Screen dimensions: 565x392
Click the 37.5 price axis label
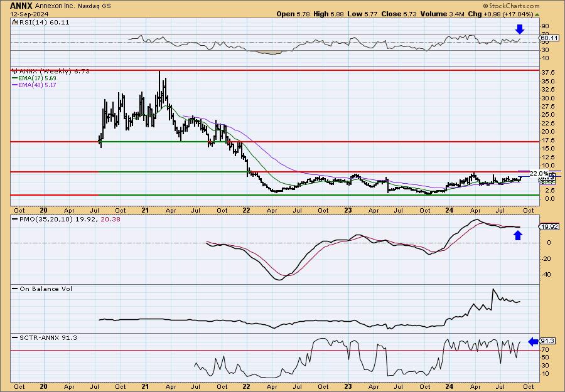click(x=547, y=72)
